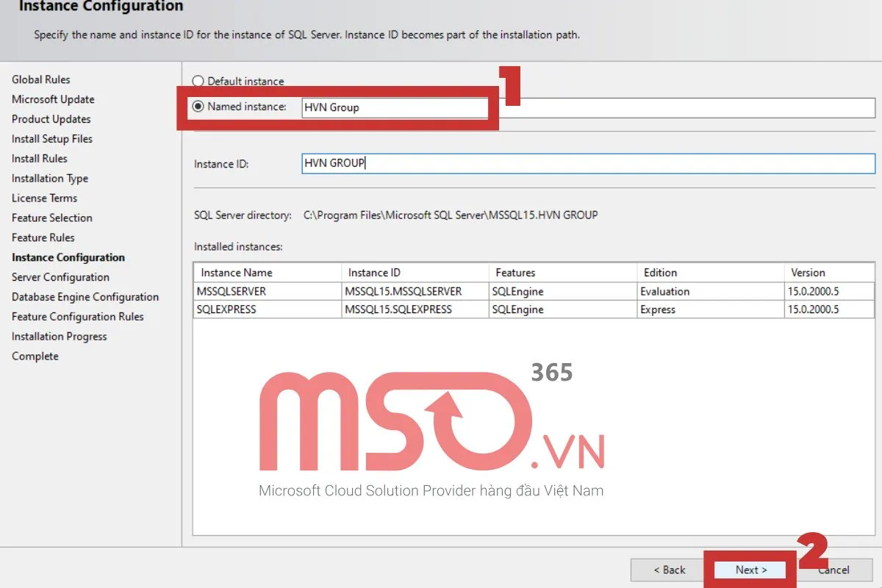882x588 pixels.
Task: Click inside the Named instance text field
Action: tap(395, 107)
